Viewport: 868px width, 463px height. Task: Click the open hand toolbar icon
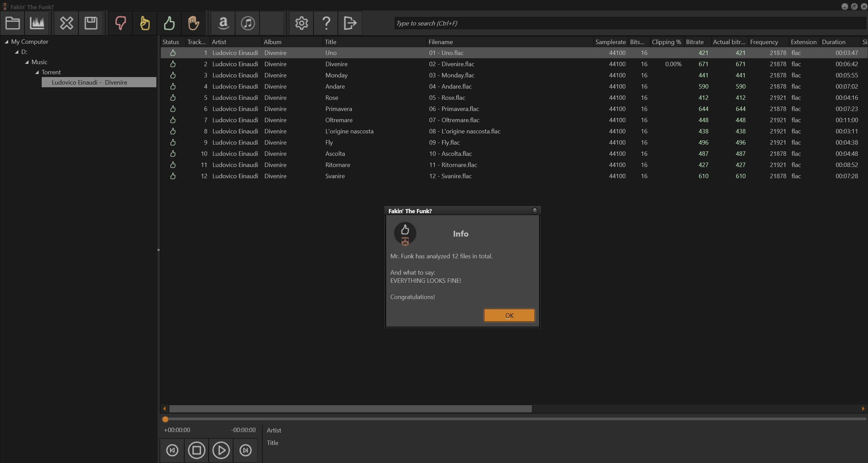click(194, 23)
